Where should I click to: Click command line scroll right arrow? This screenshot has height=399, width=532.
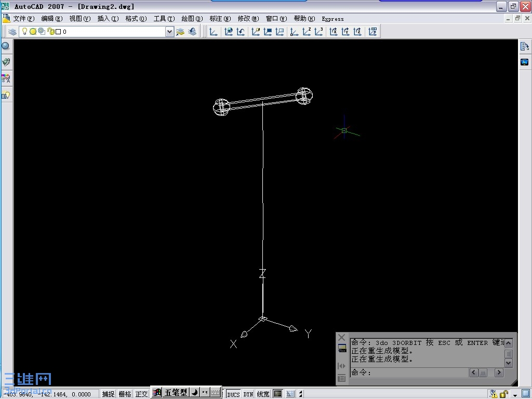499,373
